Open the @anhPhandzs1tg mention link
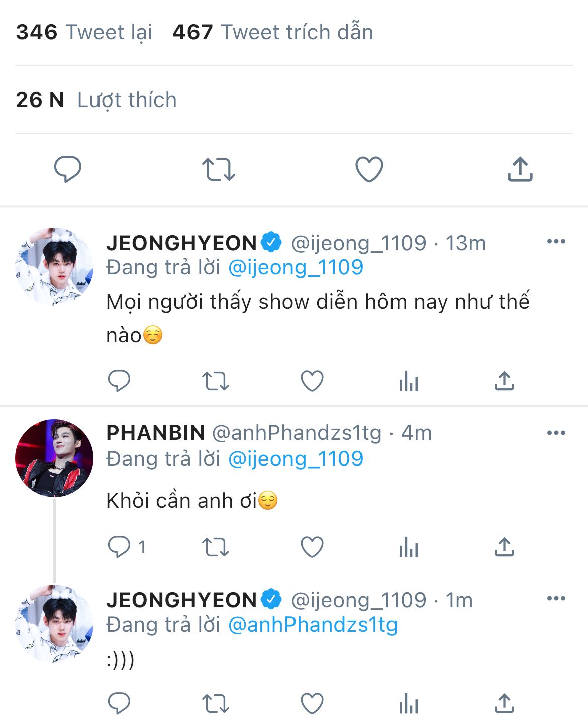 click(x=313, y=625)
